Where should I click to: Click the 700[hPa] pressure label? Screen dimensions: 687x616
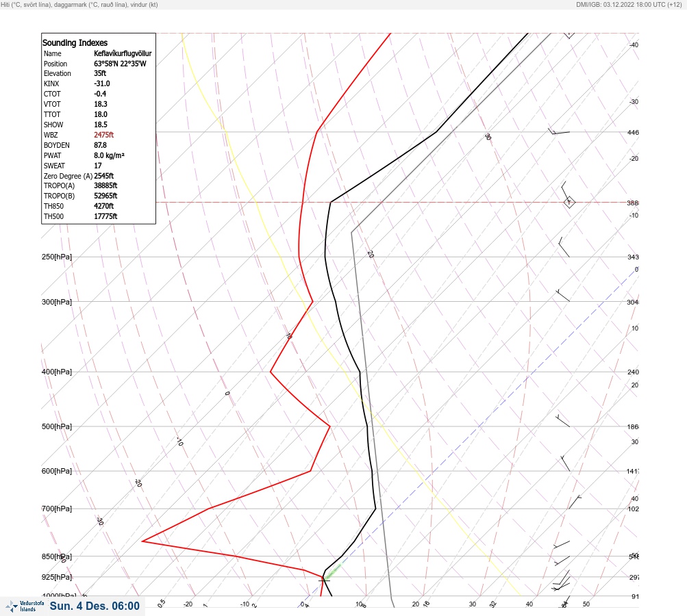click(57, 509)
